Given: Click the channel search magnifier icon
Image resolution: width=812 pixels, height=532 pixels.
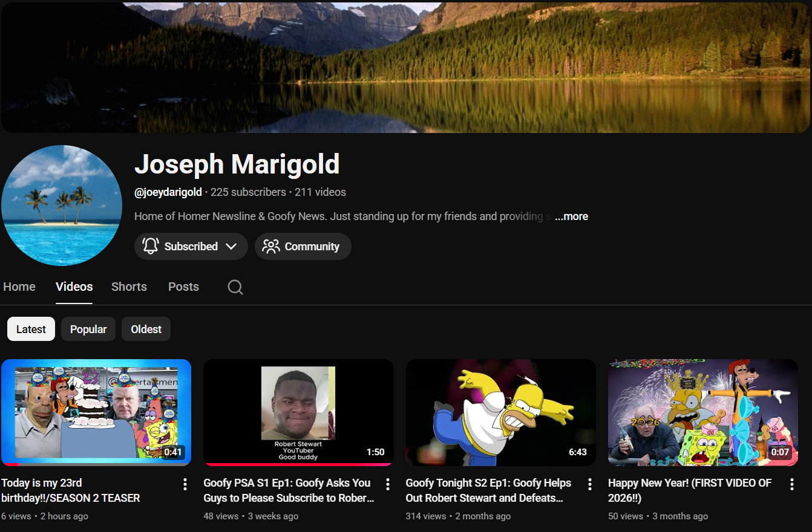Looking at the screenshot, I should coord(235,287).
